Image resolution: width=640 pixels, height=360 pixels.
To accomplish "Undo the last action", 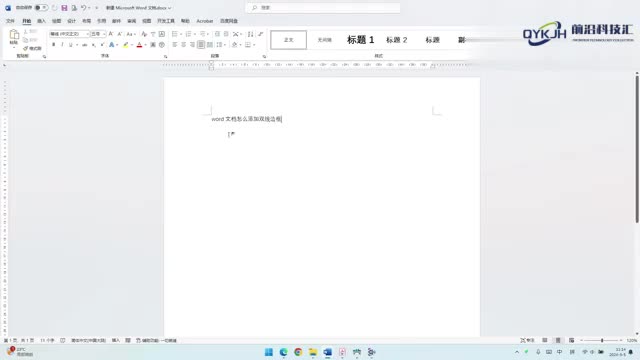I will [x=83, y=8].
